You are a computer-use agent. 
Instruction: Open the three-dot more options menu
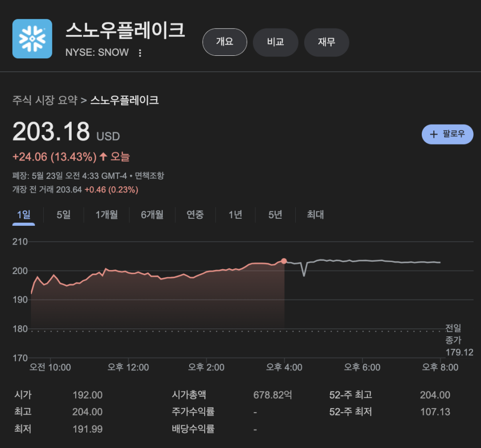140,53
